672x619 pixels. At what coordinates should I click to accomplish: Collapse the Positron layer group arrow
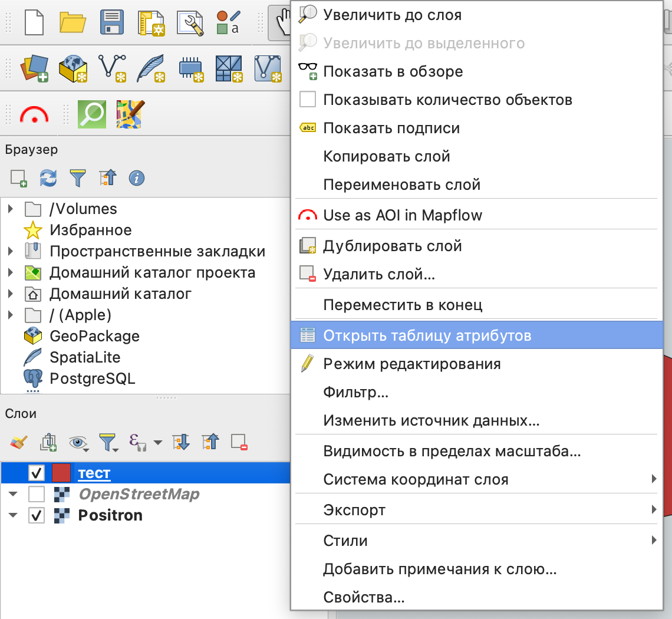tap(13, 515)
